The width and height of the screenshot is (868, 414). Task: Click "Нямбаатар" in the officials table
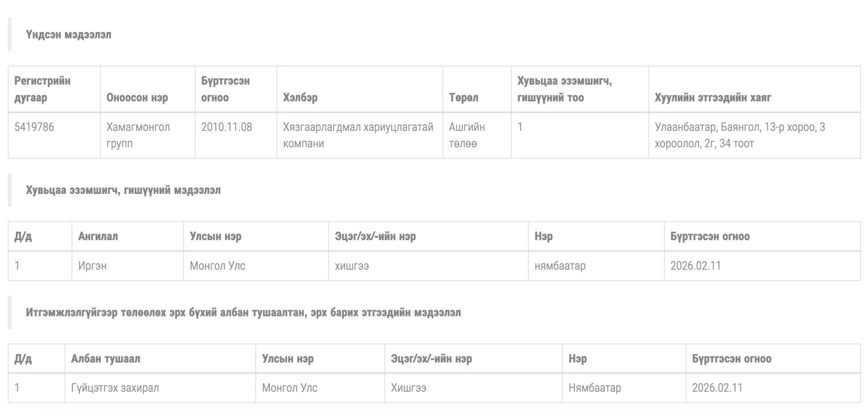pos(594,388)
